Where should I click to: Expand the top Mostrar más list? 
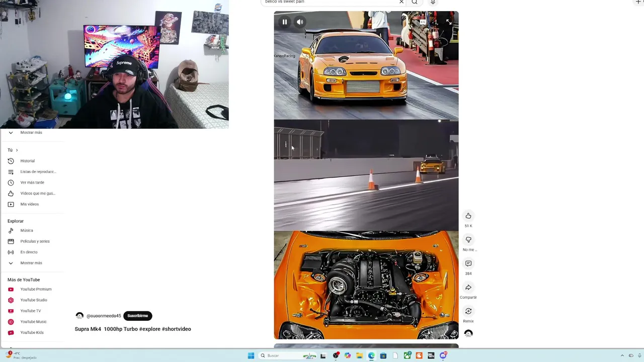(32, 133)
